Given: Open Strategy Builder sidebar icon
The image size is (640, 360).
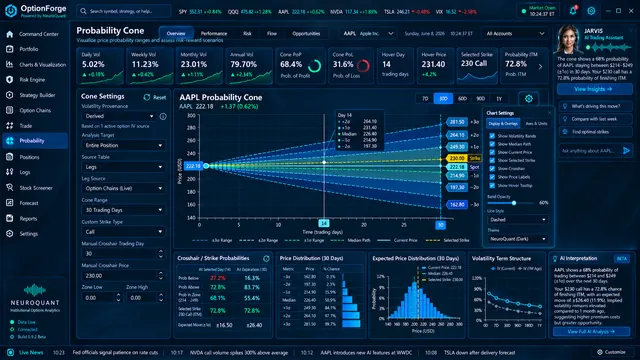Looking at the screenshot, I should coord(10,95).
